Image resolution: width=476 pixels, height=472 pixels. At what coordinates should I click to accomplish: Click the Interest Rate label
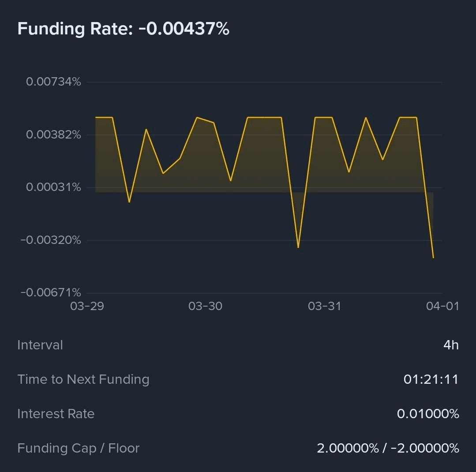point(56,414)
